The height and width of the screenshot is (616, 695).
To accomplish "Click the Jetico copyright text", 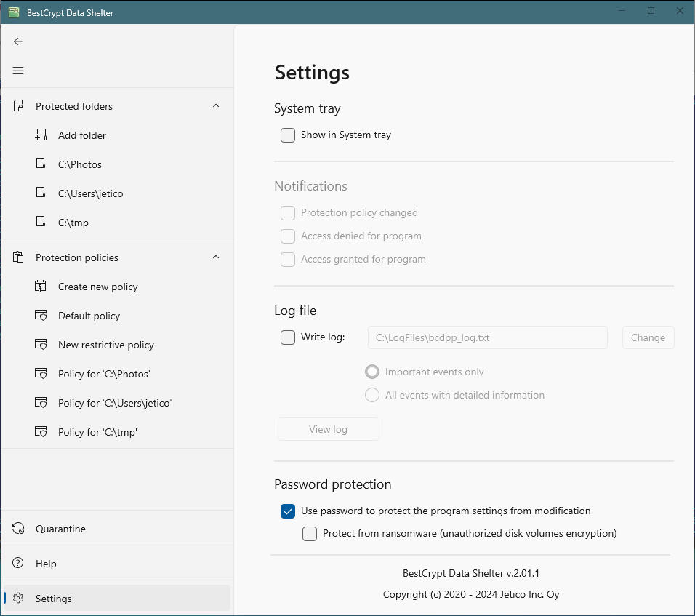I will click(471, 594).
